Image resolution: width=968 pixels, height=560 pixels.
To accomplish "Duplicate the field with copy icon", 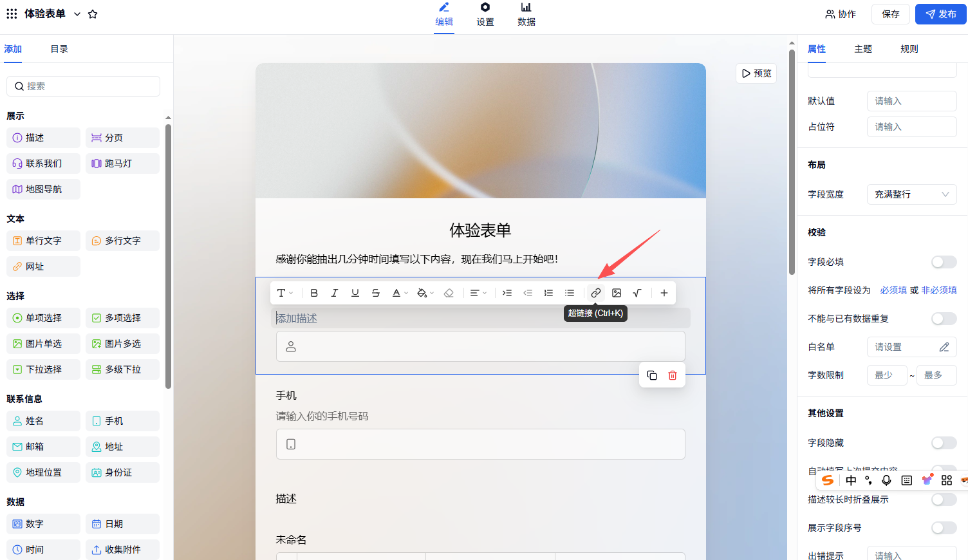I will click(x=652, y=375).
